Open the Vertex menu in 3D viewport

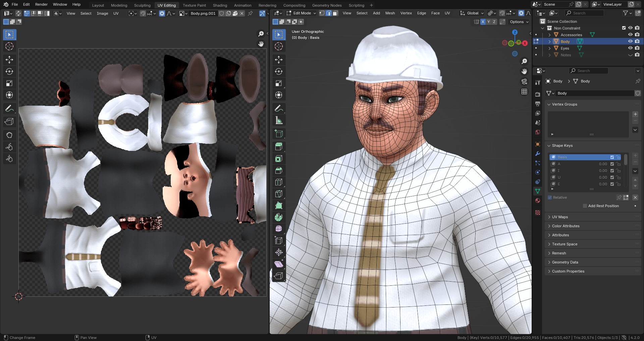406,13
